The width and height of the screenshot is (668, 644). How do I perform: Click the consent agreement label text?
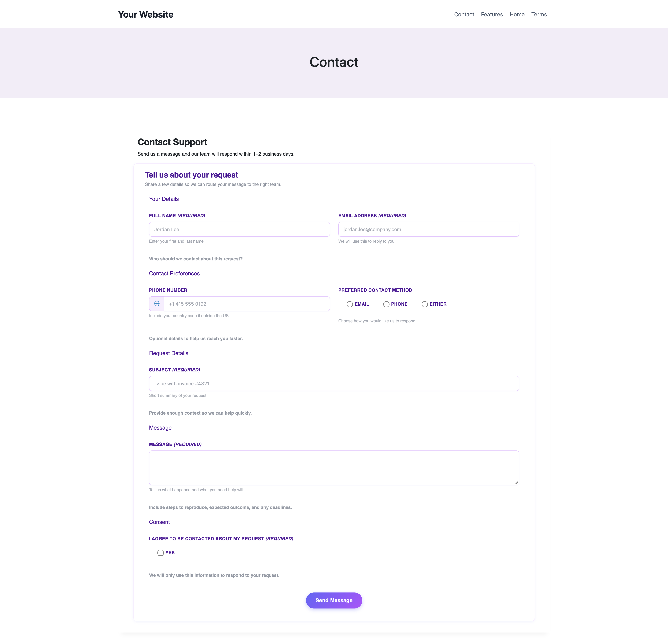pyautogui.click(x=221, y=539)
